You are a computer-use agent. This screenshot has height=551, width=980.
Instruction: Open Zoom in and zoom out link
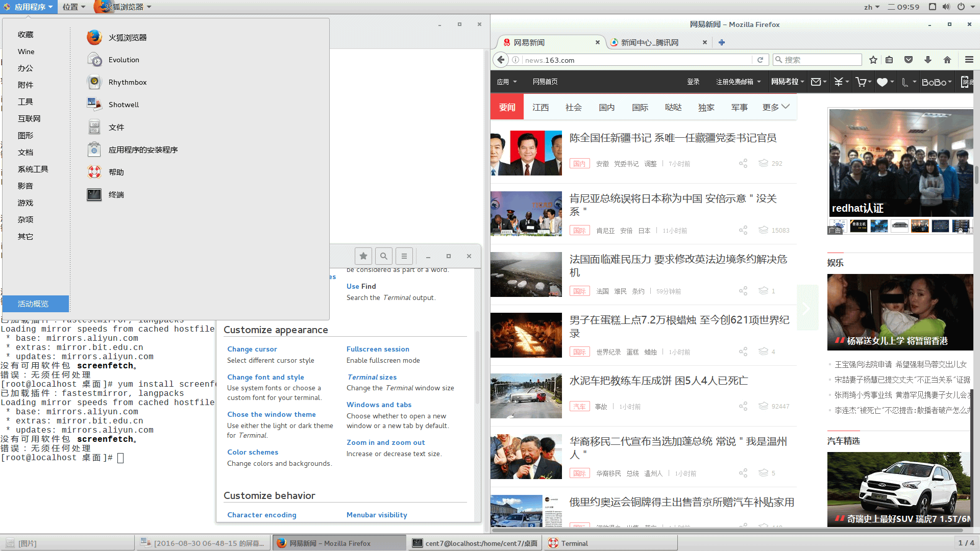tap(385, 442)
